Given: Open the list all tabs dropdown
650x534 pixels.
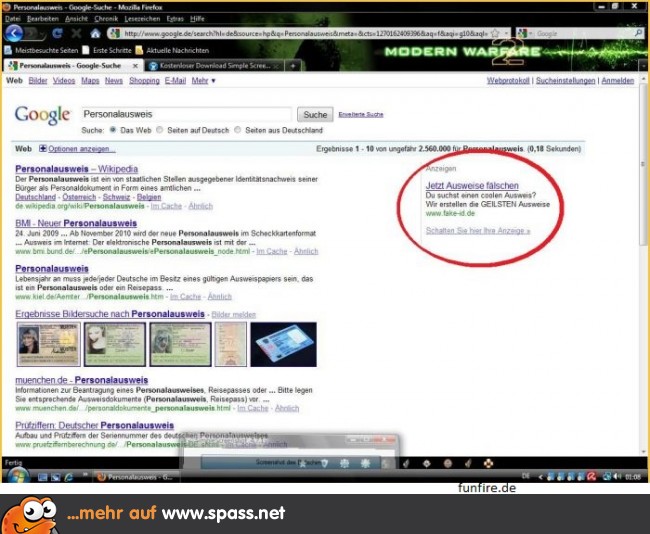Looking at the screenshot, I should (643, 66).
